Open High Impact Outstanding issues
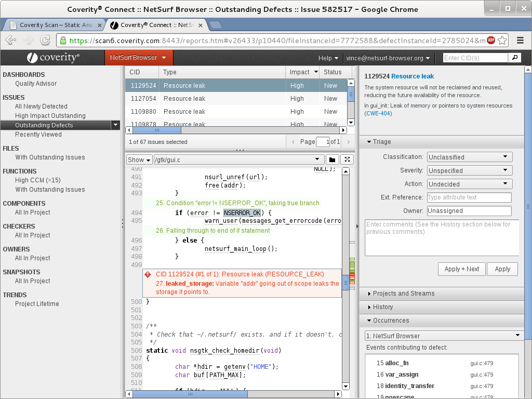 click(x=50, y=116)
